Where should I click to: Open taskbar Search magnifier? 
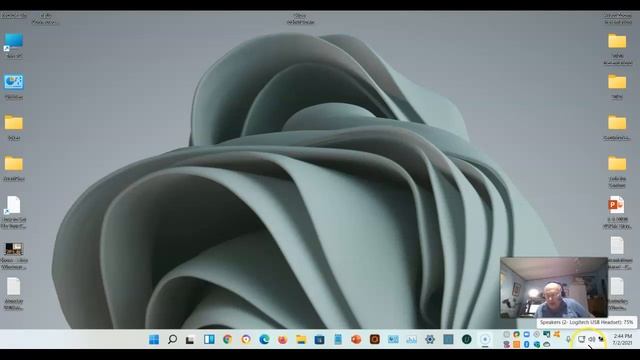[x=172, y=339]
